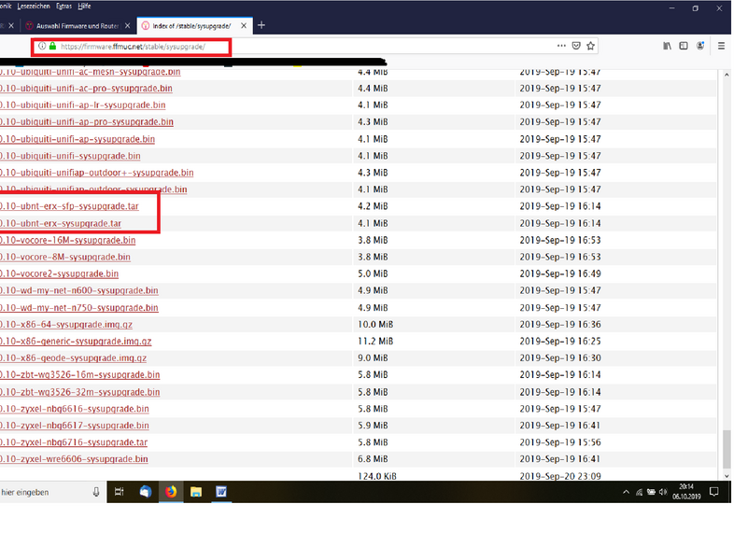Open the Outlook app in the taskbar
Viewport: 747px width, 560px height.
[146, 492]
